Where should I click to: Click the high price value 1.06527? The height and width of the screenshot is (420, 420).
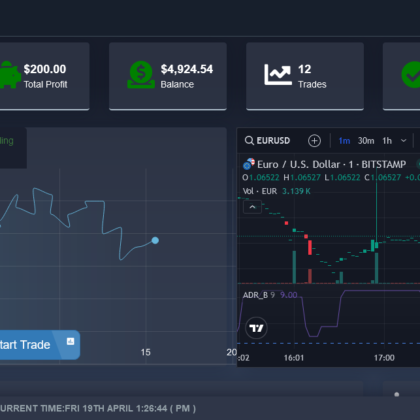(x=305, y=177)
